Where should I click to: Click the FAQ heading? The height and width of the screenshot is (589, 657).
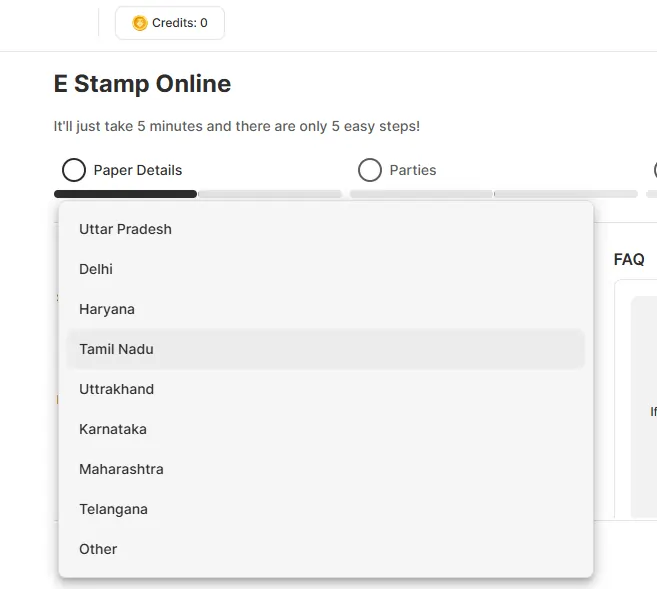pos(629,259)
